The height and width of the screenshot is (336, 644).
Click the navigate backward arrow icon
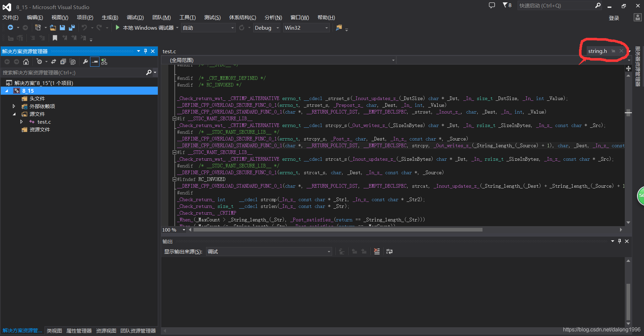(10, 28)
